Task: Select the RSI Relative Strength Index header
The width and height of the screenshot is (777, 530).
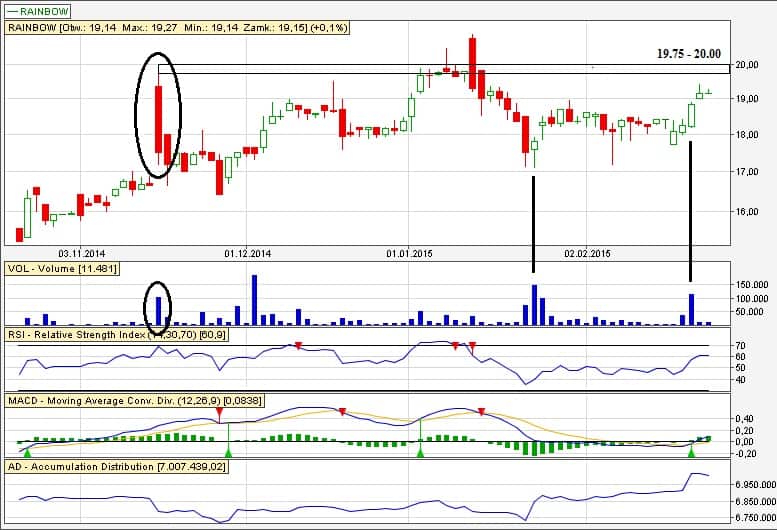Action: point(118,334)
